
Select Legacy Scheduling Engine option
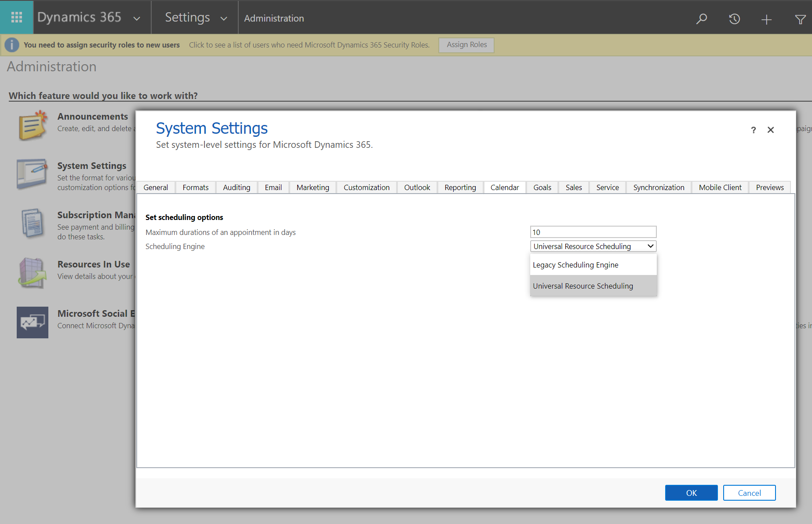point(593,265)
